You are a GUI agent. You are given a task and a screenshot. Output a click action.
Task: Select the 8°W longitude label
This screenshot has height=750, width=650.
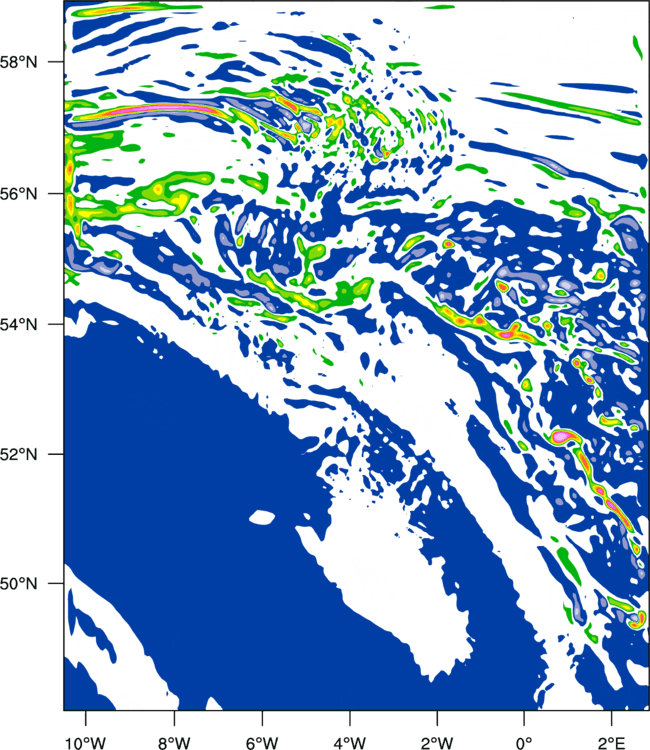pos(174,743)
